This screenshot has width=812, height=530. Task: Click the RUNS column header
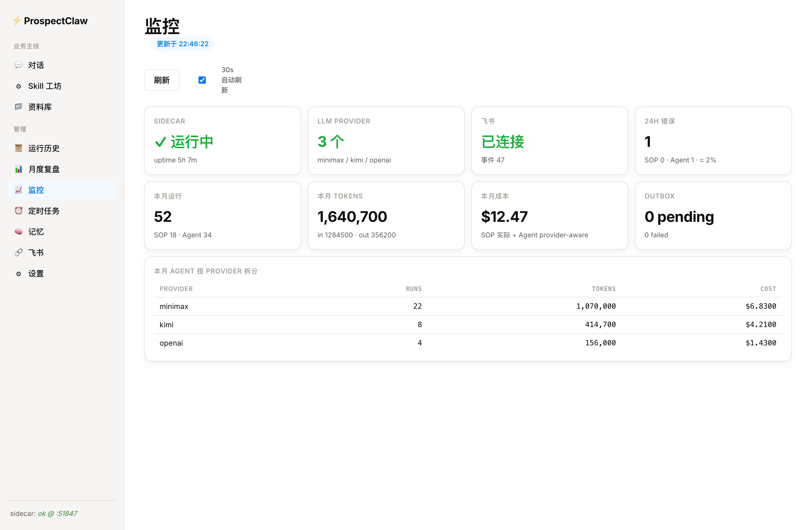click(414, 288)
